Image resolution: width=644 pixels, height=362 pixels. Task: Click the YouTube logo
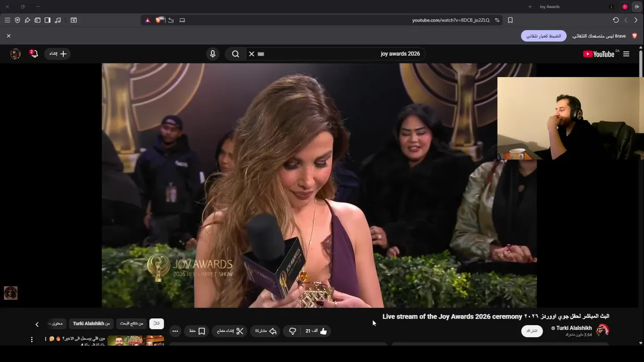[599, 54]
